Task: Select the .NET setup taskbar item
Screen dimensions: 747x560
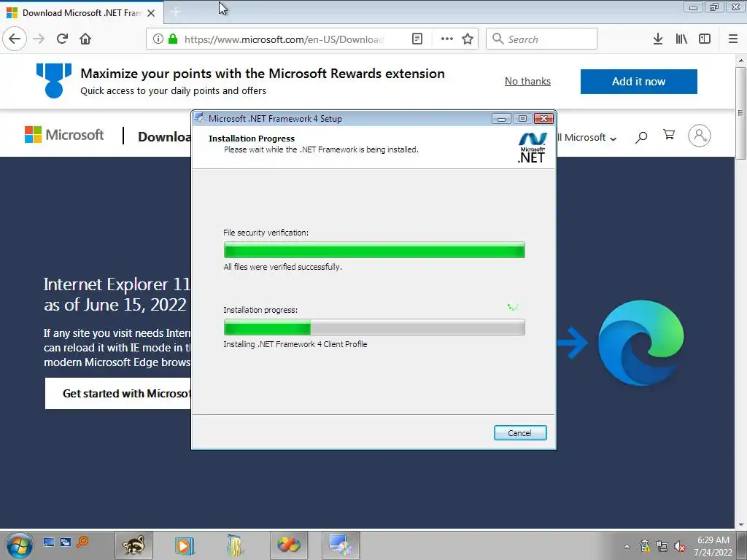Action: [340, 545]
